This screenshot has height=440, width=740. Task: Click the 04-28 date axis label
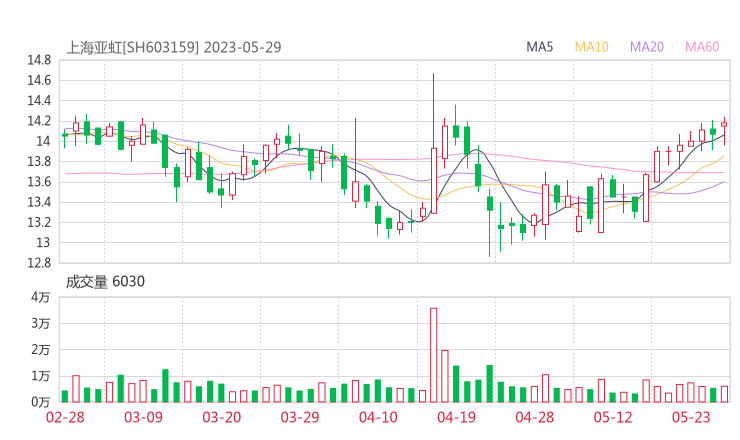[x=535, y=417]
